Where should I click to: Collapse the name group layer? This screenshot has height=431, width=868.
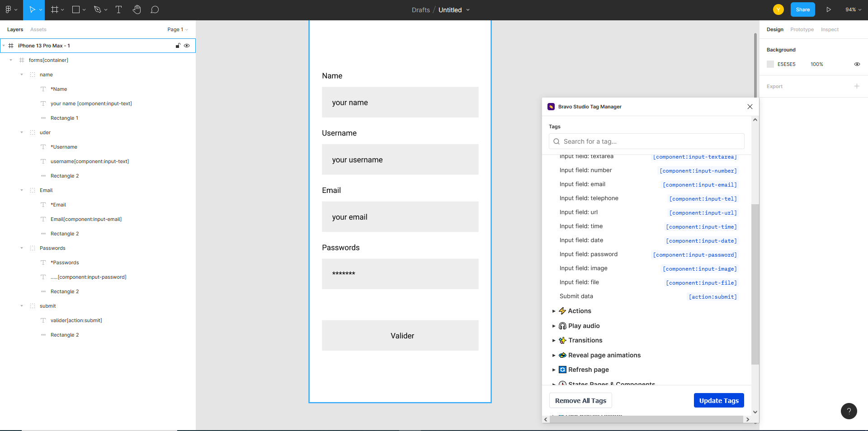pos(22,75)
